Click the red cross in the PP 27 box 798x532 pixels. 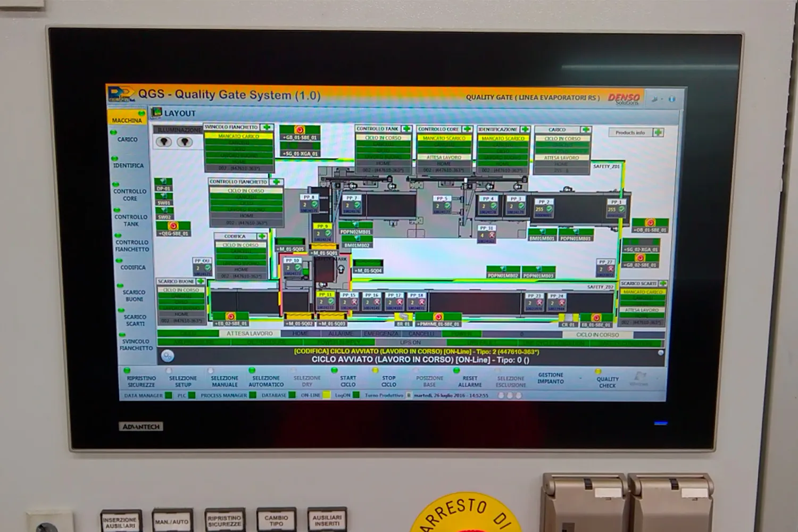coord(611,269)
